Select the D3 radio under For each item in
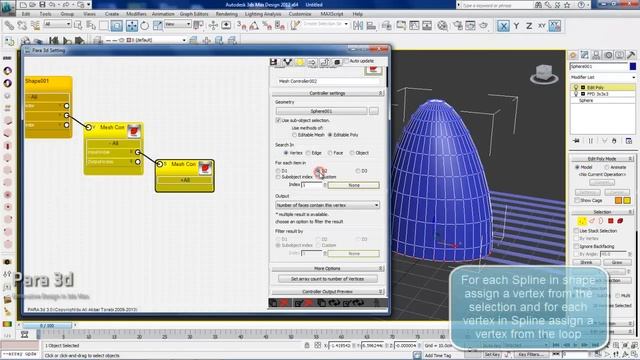Viewport: 640px width, 360px height. 358,171
